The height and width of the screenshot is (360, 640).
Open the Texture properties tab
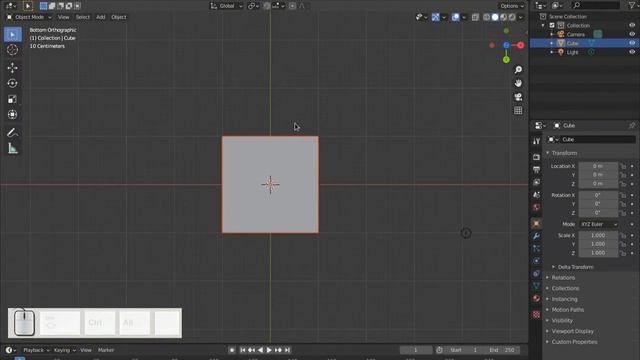click(536, 314)
